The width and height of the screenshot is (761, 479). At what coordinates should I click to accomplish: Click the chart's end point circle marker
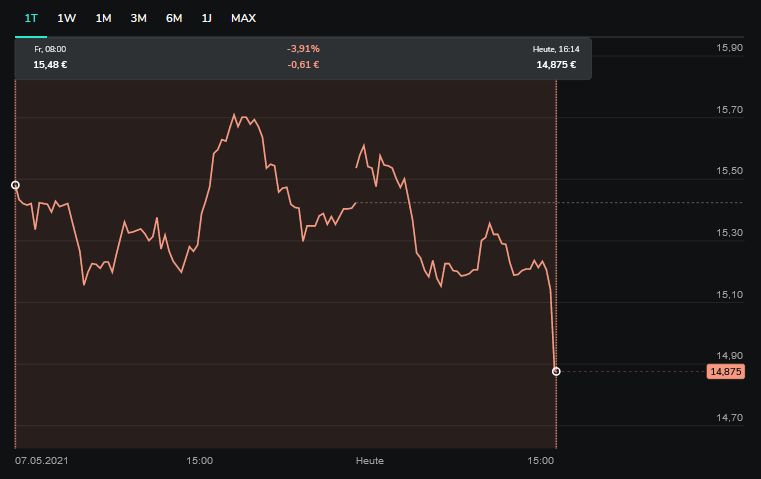click(x=556, y=371)
